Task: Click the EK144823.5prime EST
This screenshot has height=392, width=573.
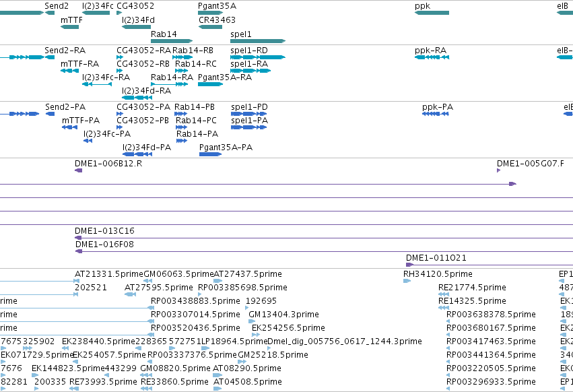Action: (x=35, y=376)
